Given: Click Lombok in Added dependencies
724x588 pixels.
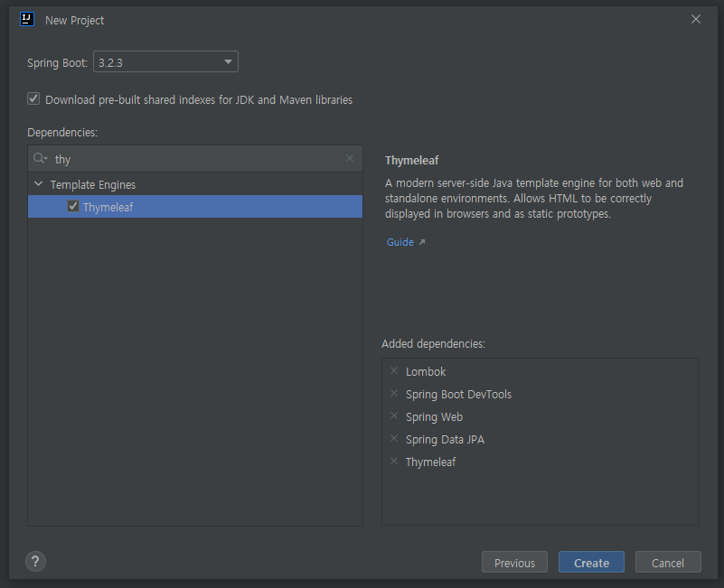Looking at the screenshot, I should point(426,371).
